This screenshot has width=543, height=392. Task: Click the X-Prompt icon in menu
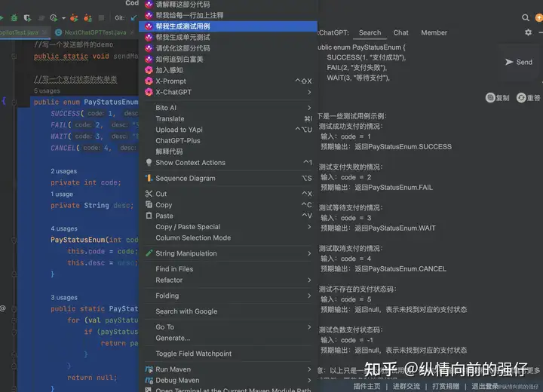pyautogui.click(x=149, y=81)
